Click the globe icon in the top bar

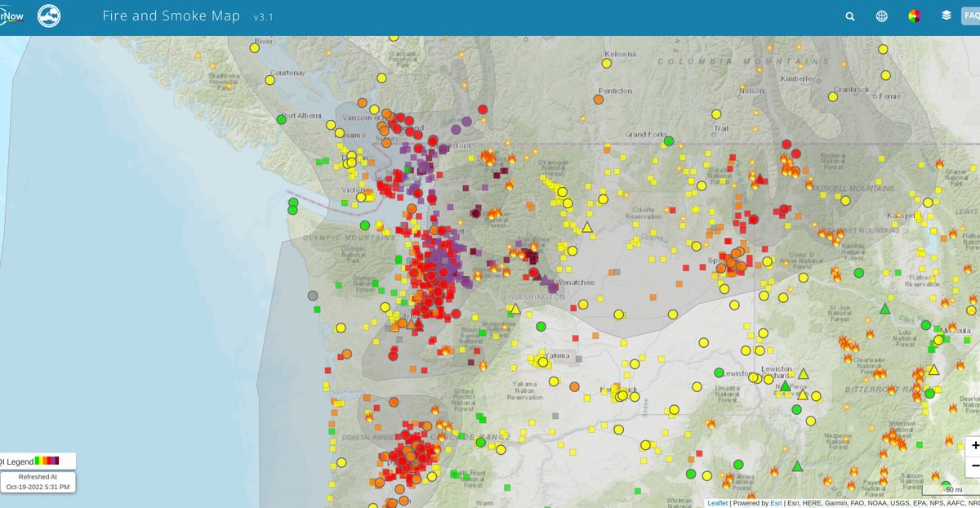point(881,16)
